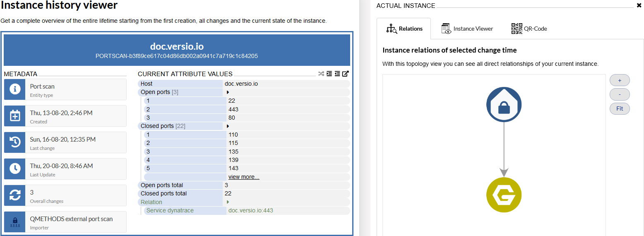This screenshot has height=236, width=644.
Task: Open attributes in external window icon
Action: click(346, 74)
